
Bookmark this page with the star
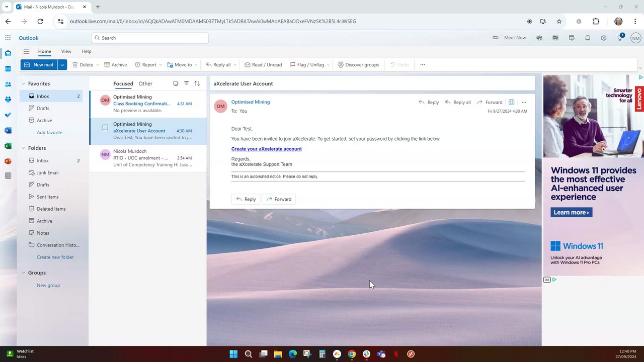559,22
